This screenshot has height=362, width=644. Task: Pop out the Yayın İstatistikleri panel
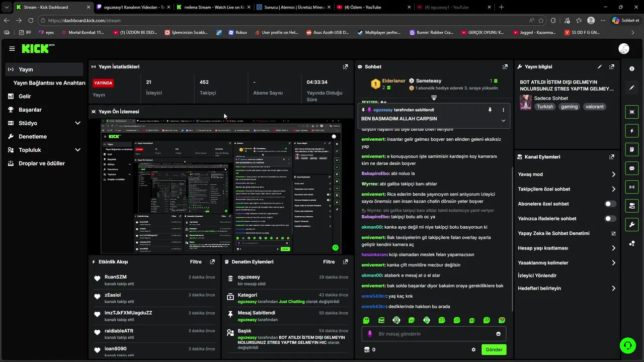[x=345, y=66]
